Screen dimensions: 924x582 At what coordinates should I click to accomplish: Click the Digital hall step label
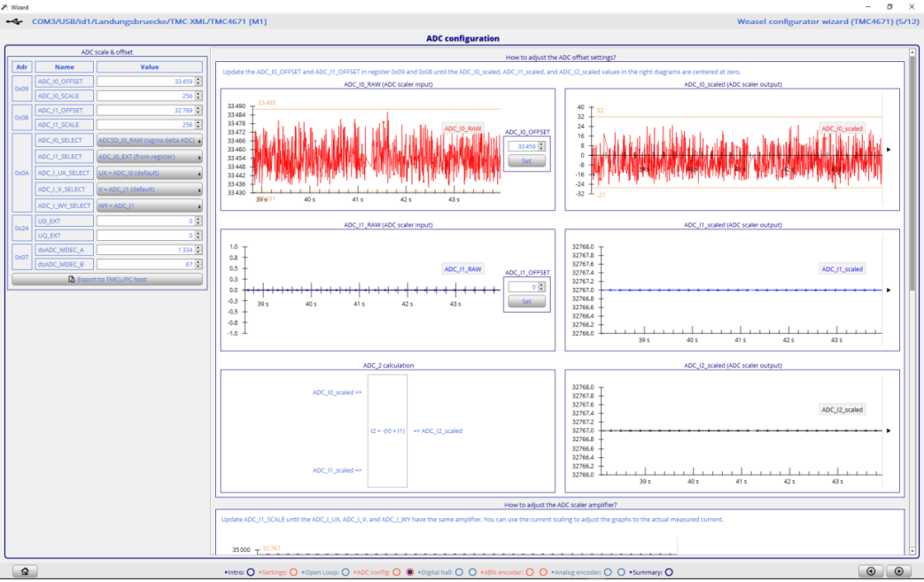click(x=438, y=572)
